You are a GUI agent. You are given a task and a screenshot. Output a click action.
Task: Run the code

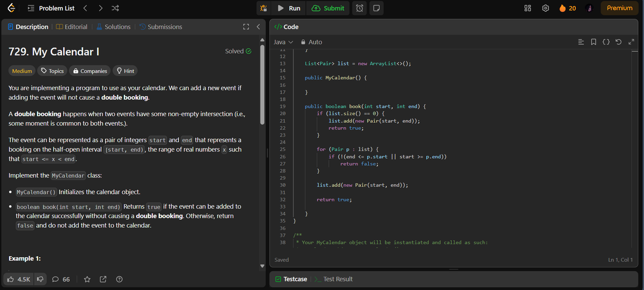coord(290,8)
